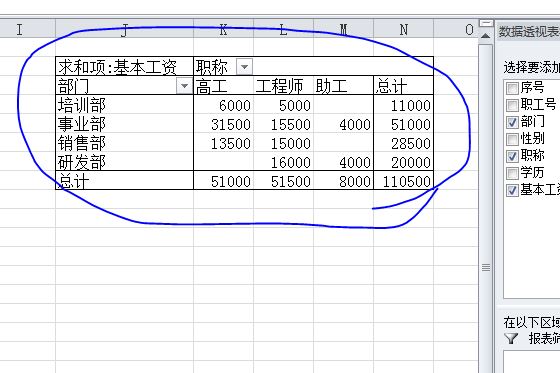Click the 8000 column total cell
Viewport: 560px width, 373px height.
[344, 180]
